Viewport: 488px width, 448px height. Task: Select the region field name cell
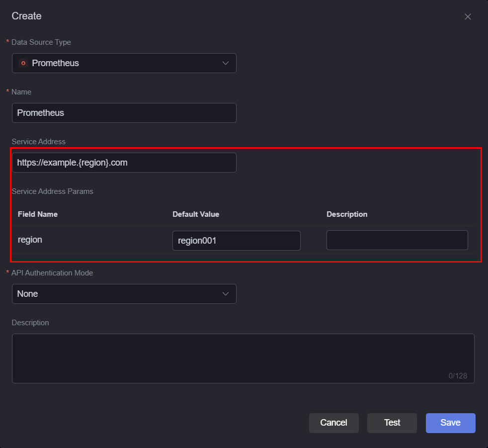tap(30, 240)
